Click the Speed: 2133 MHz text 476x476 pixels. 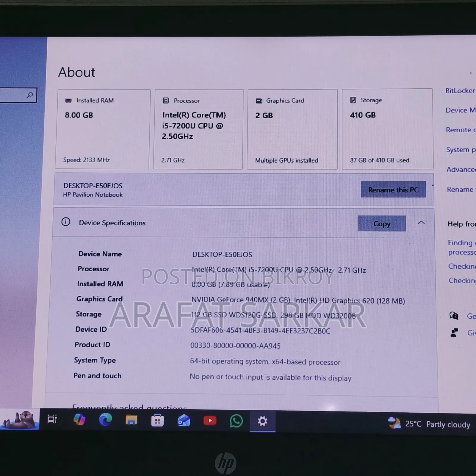(x=86, y=160)
